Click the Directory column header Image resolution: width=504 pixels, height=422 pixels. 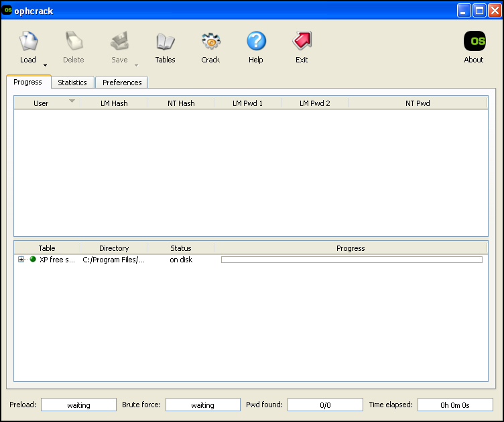[114, 248]
